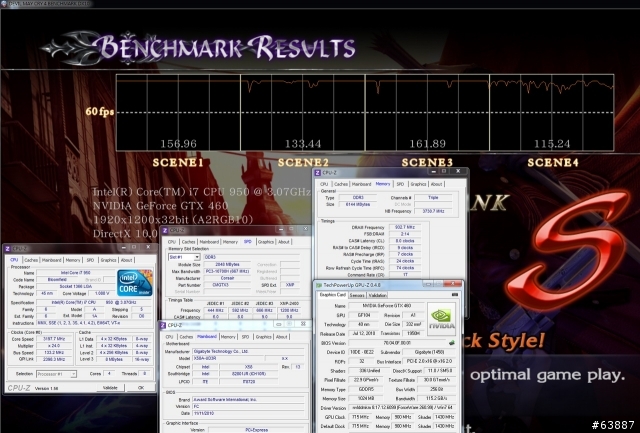Click the DRAM Frequency value in the Memory window
This screenshot has width=640, height=433.
click(x=404, y=227)
